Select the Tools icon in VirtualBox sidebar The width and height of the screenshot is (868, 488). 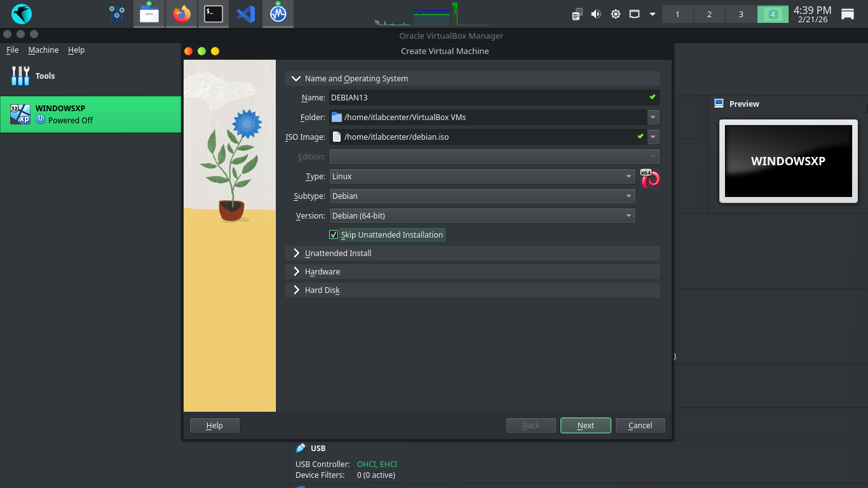pyautogui.click(x=21, y=76)
